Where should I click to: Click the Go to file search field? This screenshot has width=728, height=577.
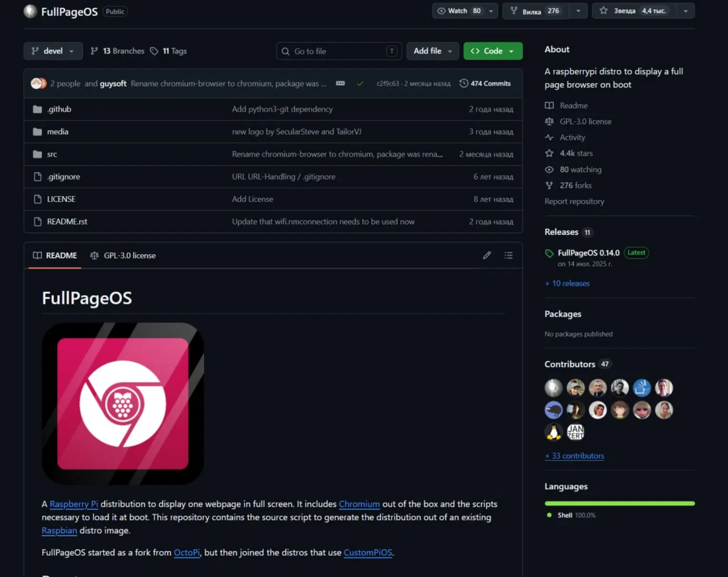point(339,51)
